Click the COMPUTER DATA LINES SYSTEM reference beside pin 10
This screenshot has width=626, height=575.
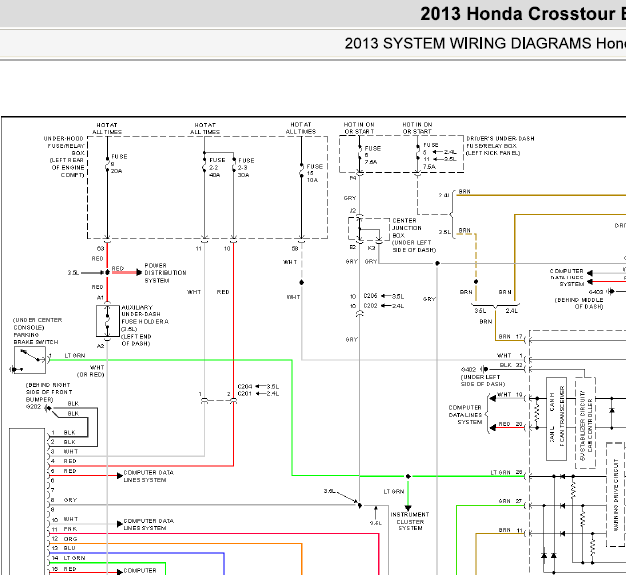click(149, 524)
